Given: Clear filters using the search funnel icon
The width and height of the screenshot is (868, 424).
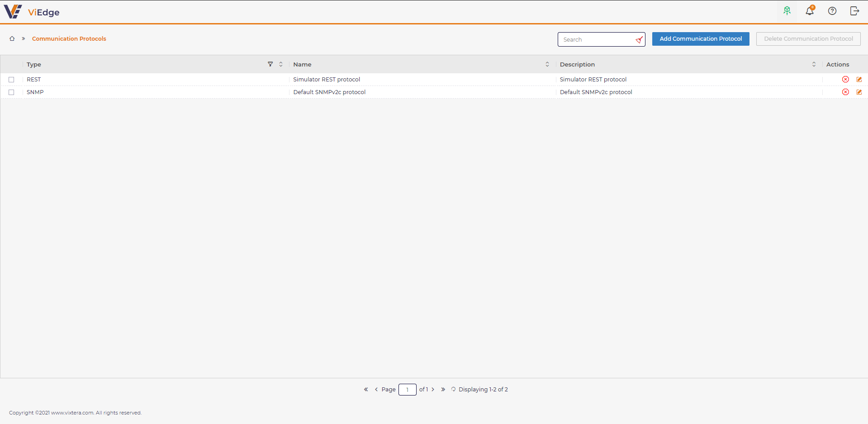Looking at the screenshot, I should pyautogui.click(x=639, y=40).
